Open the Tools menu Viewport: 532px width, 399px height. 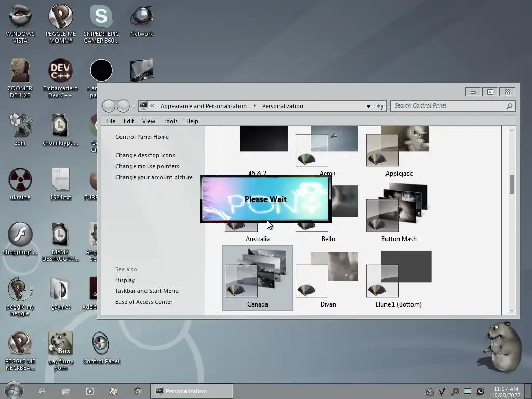tap(170, 121)
